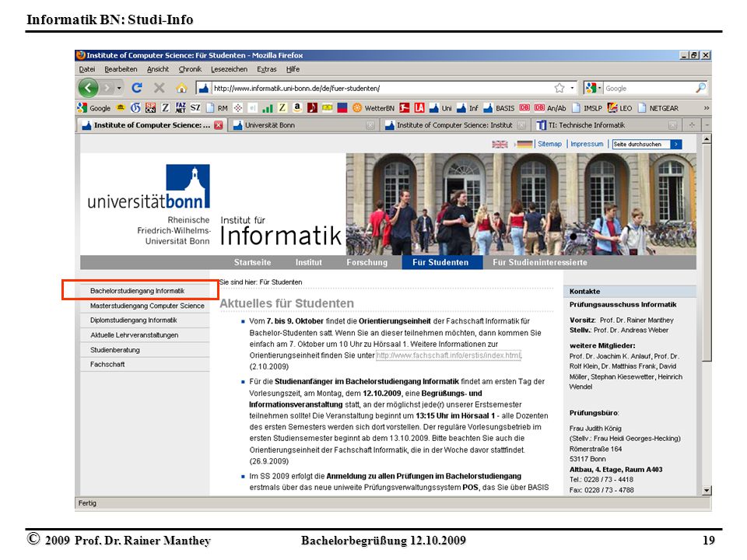Screen dimensions: 747x560
Task: Click the search magnifier icon
Action: click(701, 88)
